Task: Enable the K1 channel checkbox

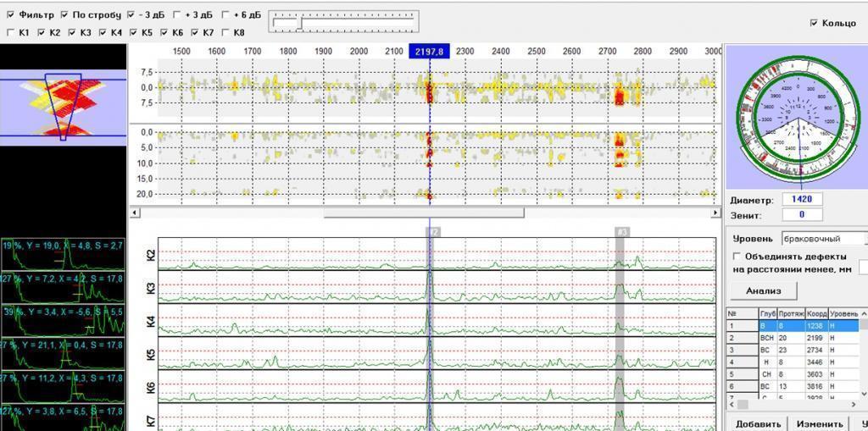Action: (11, 32)
